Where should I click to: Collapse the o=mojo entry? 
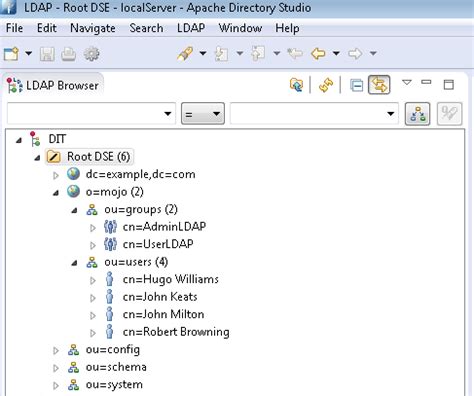click(x=56, y=193)
